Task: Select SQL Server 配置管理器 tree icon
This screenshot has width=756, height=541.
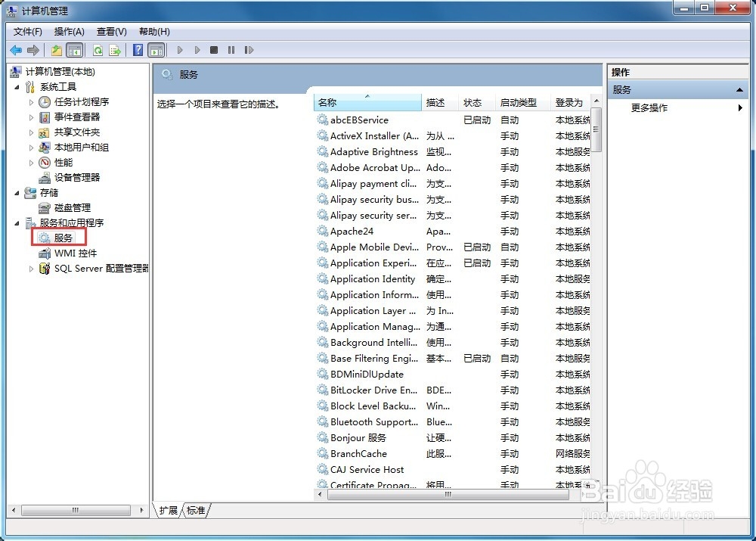Action: click(45, 269)
